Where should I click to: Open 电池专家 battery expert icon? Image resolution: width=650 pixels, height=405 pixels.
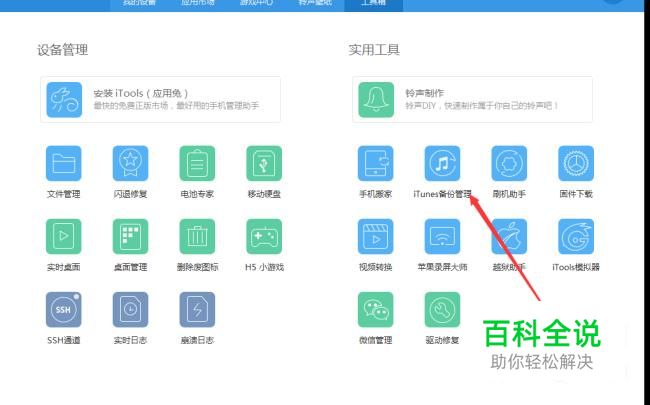pos(197,163)
